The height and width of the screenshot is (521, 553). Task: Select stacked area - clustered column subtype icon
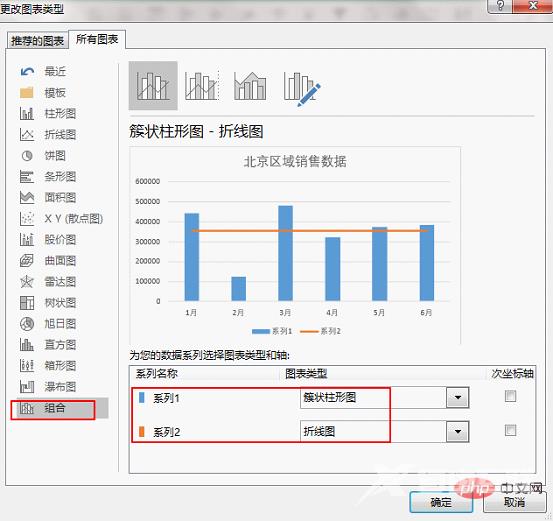pos(250,86)
